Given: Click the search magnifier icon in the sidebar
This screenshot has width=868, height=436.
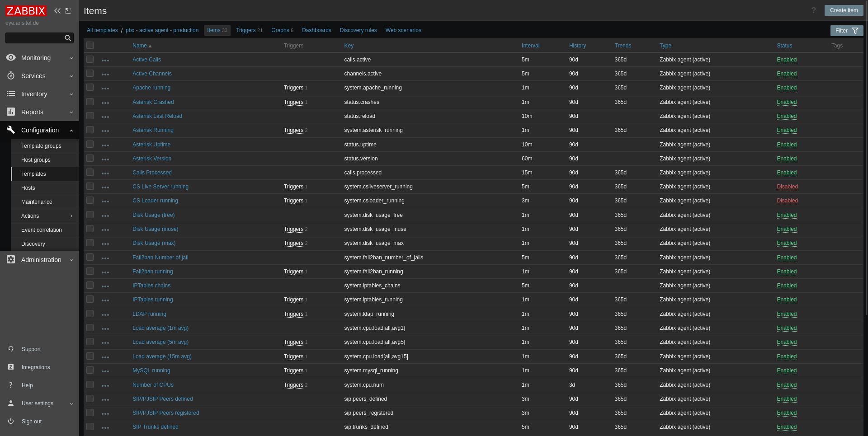Looking at the screenshot, I should point(67,38).
